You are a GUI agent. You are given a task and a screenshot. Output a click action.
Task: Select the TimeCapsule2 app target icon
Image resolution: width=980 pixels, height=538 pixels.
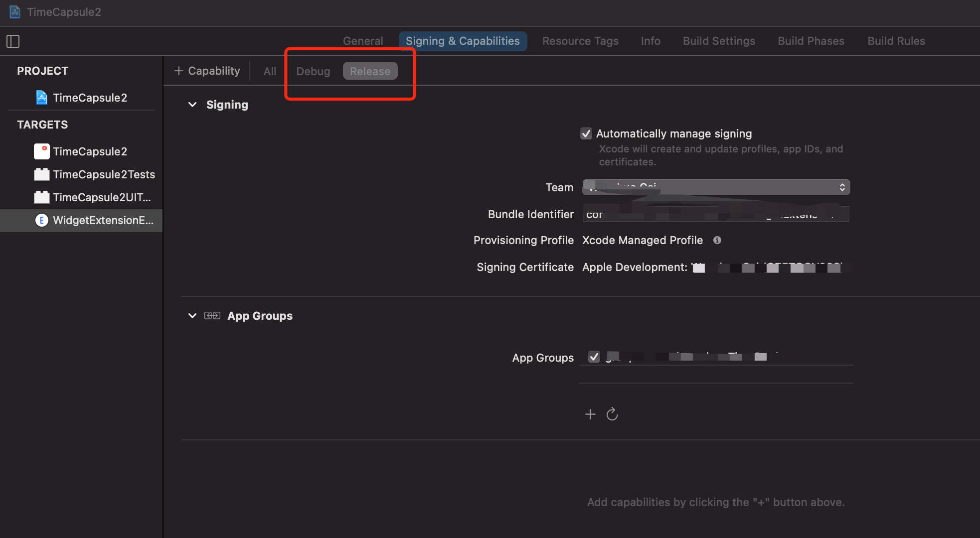pos(42,151)
